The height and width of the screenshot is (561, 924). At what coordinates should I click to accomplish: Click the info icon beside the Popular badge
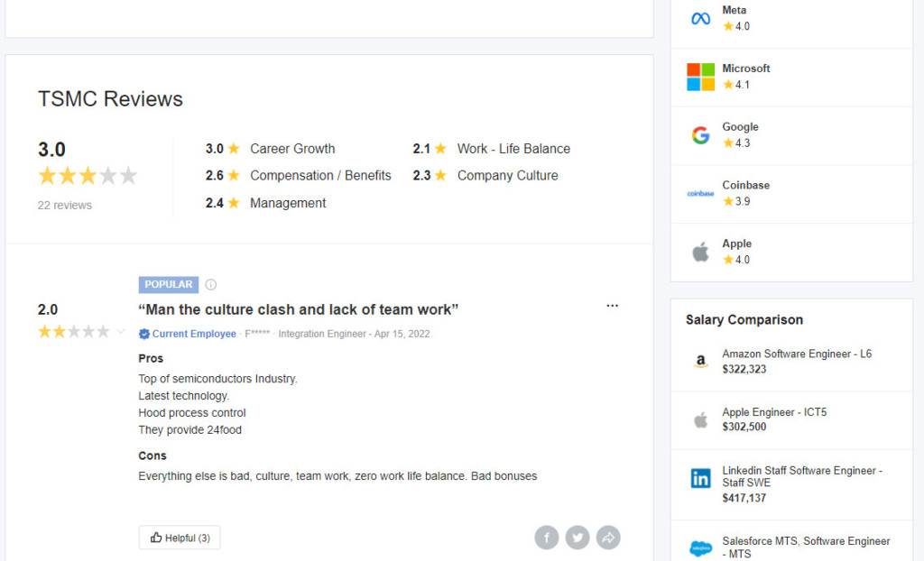(x=211, y=285)
